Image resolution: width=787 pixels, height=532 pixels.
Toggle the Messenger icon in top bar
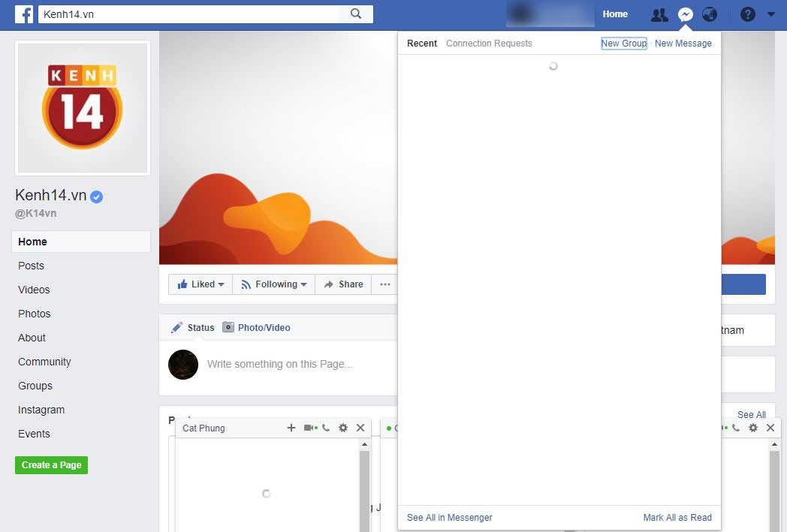pyautogui.click(x=685, y=14)
